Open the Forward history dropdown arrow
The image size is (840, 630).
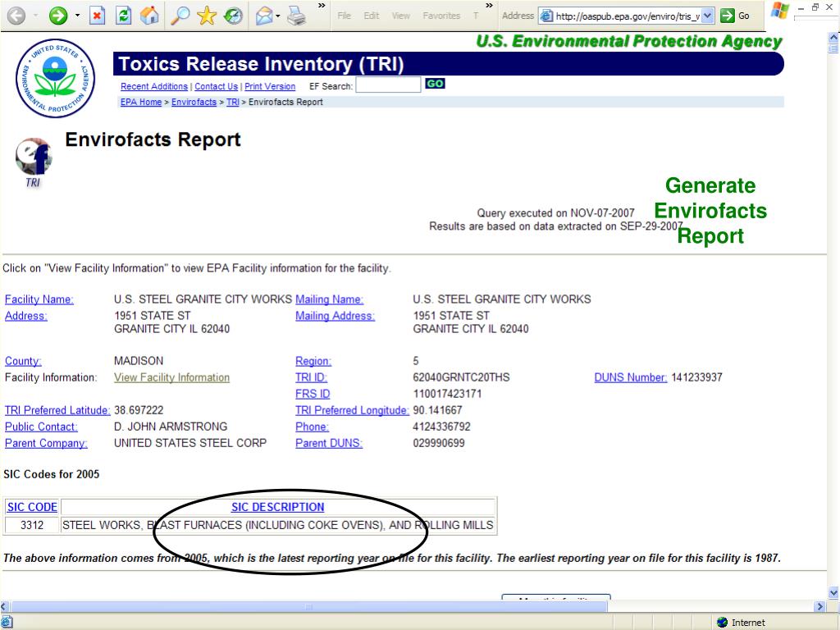point(77,16)
